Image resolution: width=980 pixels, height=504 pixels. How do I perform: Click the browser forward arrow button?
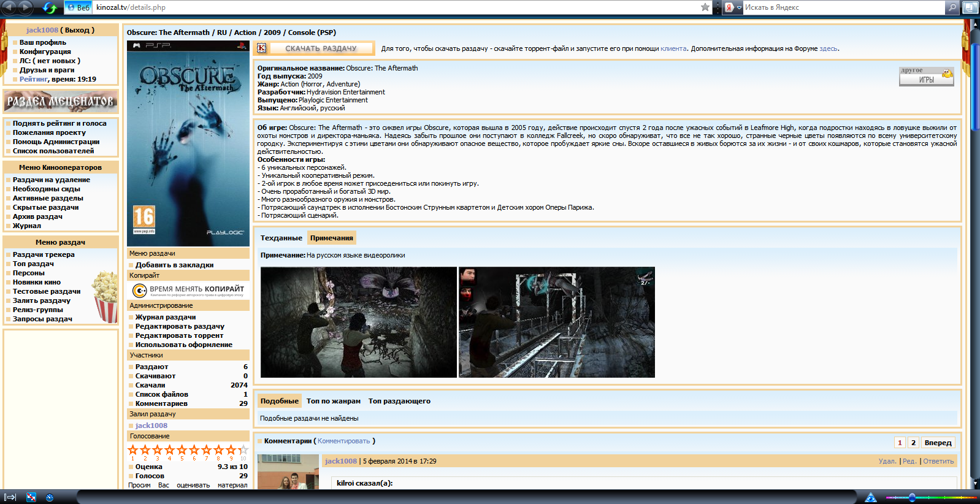tap(26, 7)
